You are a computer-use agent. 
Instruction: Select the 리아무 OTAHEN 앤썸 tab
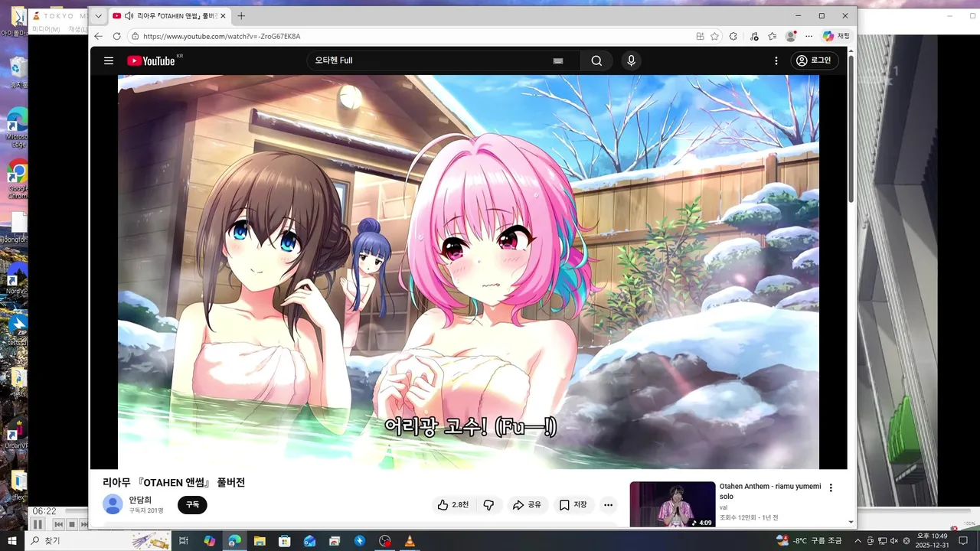tap(168, 16)
